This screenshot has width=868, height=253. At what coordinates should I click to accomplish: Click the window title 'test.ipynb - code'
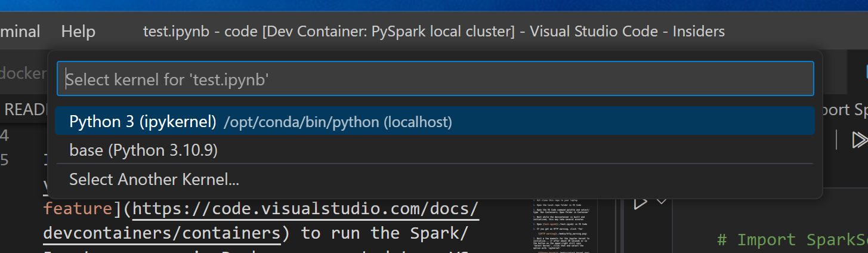(200, 31)
